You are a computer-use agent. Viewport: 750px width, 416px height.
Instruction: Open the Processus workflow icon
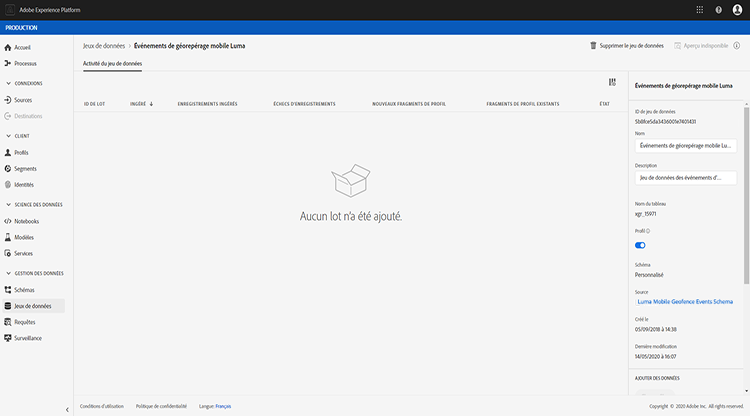pos(8,63)
